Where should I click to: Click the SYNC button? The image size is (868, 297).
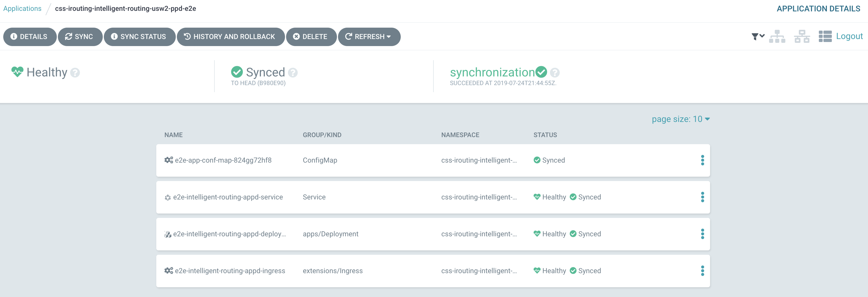coord(80,37)
